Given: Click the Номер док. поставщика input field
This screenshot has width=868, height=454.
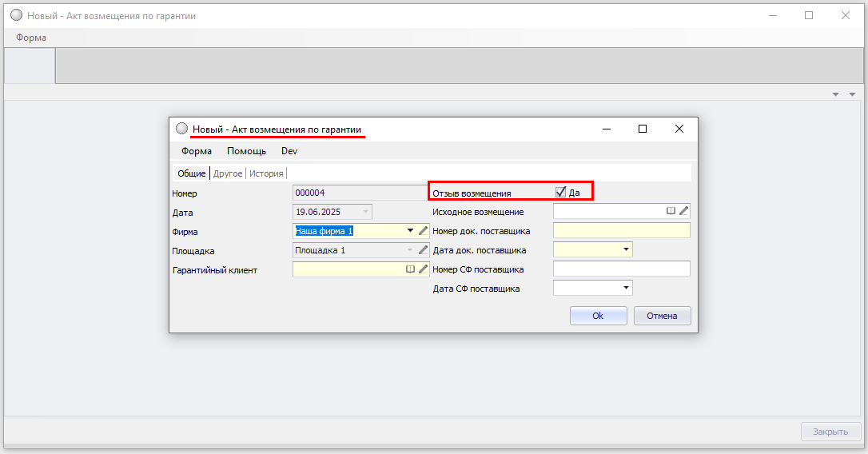Looking at the screenshot, I should 621,231.
